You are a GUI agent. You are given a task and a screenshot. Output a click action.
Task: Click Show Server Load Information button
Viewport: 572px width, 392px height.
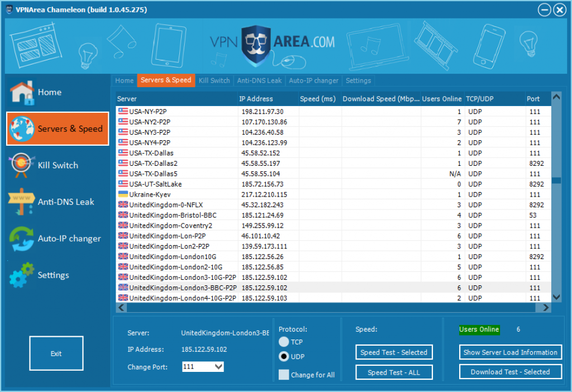point(511,352)
